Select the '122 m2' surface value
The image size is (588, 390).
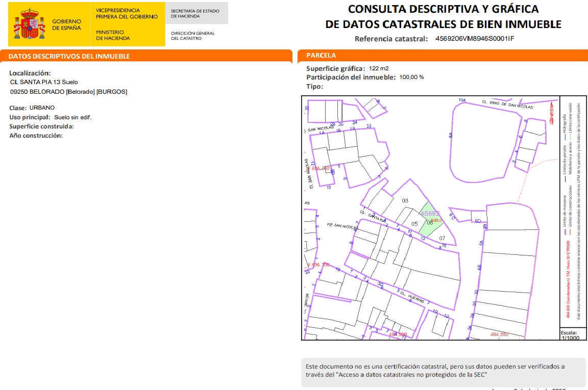(x=379, y=68)
